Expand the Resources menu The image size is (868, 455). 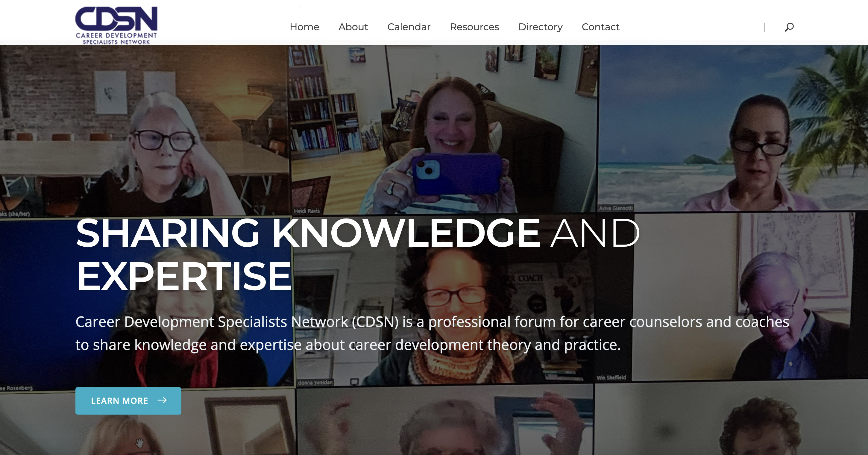click(474, 27)
